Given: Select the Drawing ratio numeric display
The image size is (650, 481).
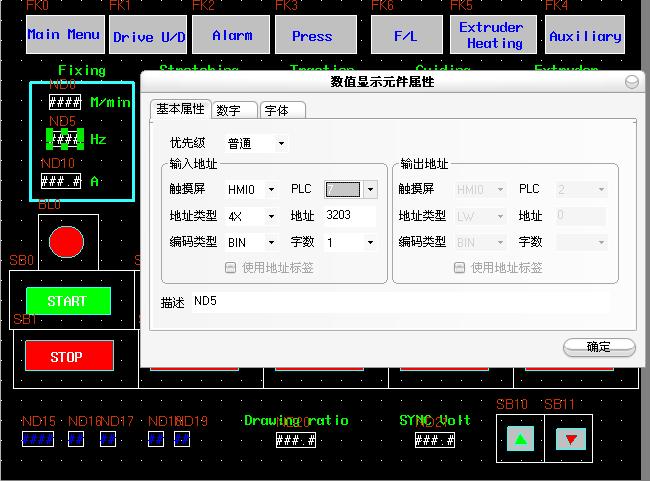Looking at the screenshot, I should pyautogui.click(x=296, y=439).
